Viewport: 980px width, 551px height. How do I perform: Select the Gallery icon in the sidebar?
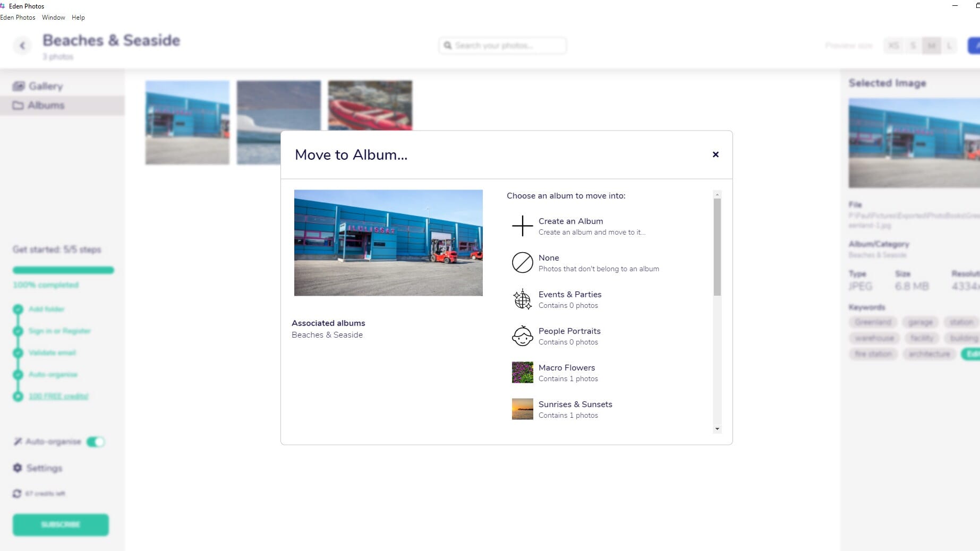point(19,86)
